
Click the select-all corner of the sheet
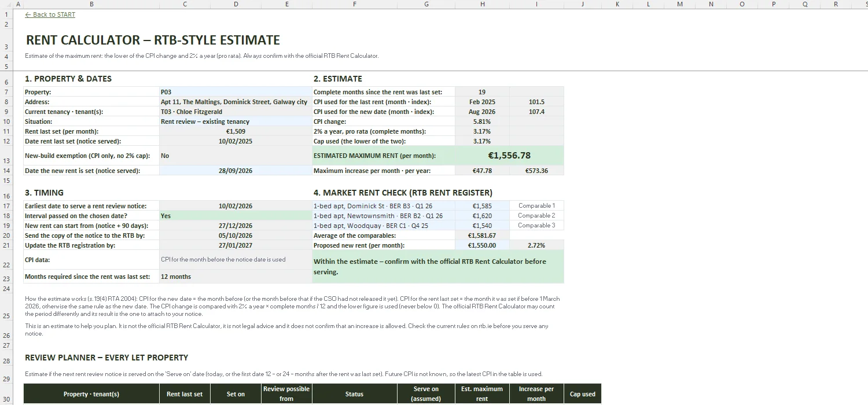click(x=6, y=4)
